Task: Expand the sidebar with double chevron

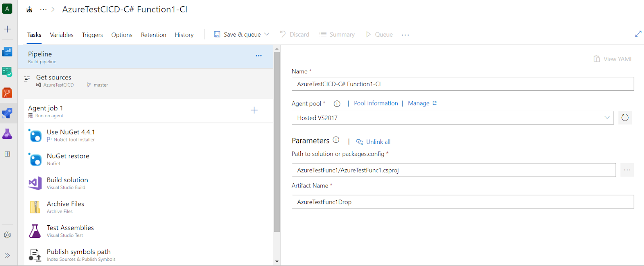Action: click(7, 256)
